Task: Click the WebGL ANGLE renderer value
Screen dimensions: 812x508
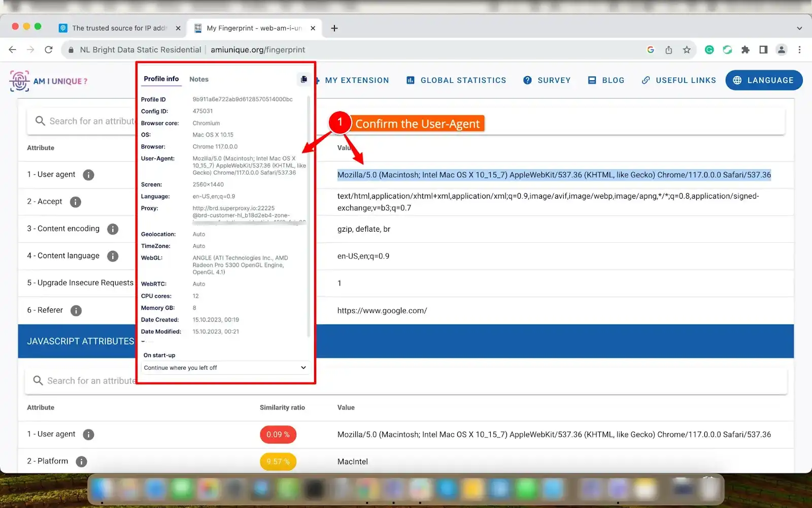Action: tap(240, 265)
